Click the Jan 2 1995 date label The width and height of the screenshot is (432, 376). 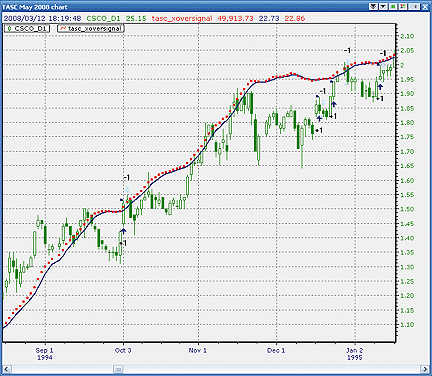pos(355,354)
